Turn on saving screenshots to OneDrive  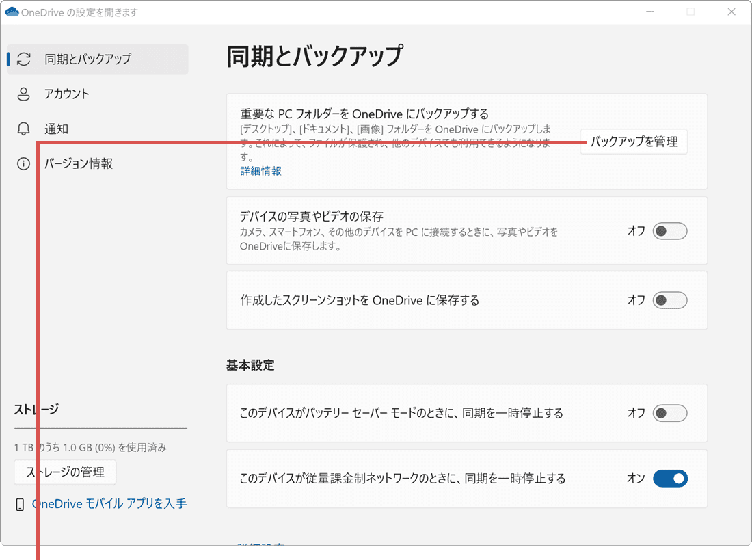tap(669, 300)
